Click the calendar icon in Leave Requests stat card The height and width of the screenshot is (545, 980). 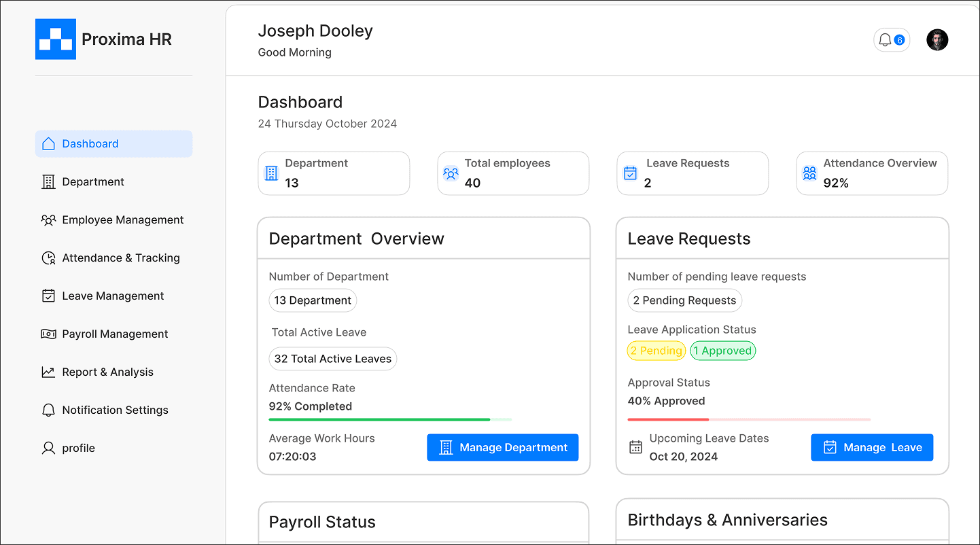[630, 173]
